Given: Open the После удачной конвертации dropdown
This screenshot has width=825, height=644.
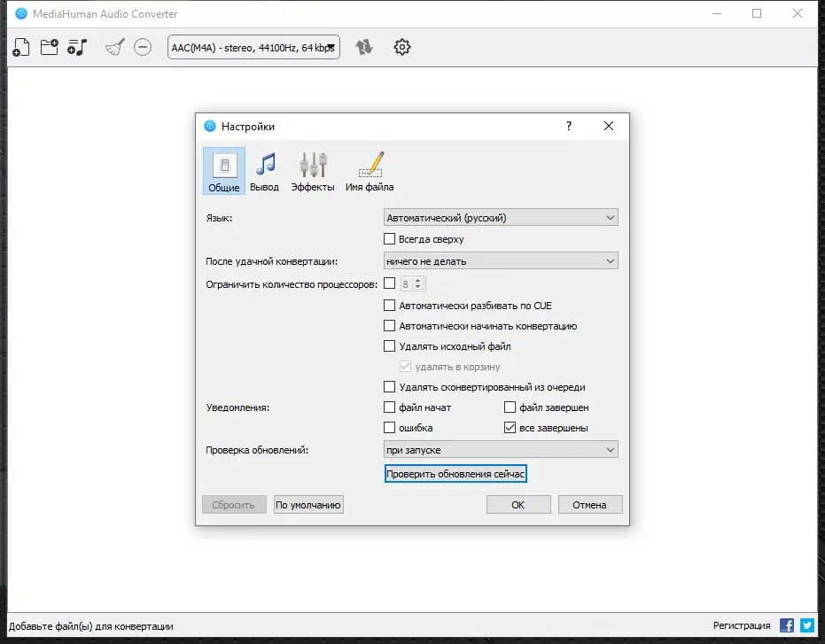Looking at the screenshot, I should click(x=501, y=261).
